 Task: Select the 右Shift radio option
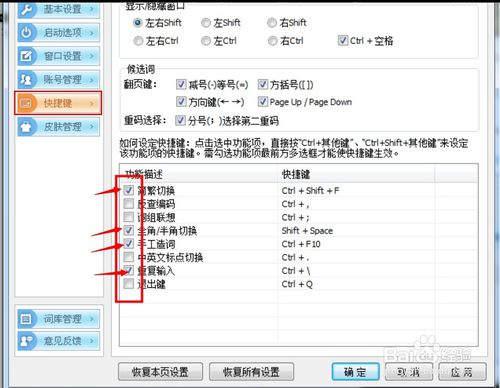point(272,23)
